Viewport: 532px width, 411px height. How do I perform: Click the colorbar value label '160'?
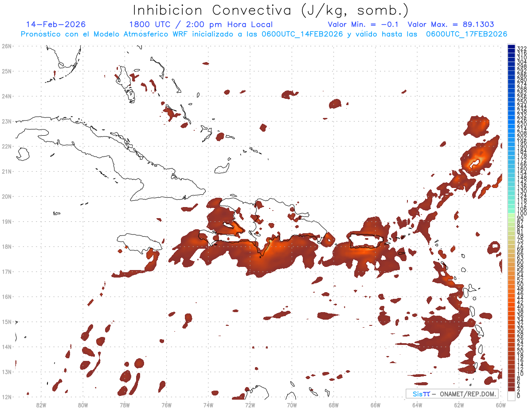tap(522, 168)
